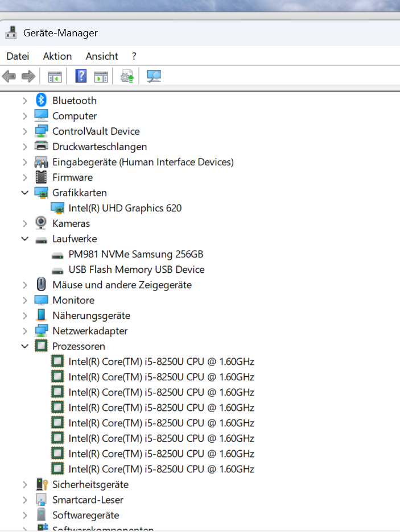This screenshot has height=532, width=400.
Task: Expand the Computer node
Action: pos(25,116)
